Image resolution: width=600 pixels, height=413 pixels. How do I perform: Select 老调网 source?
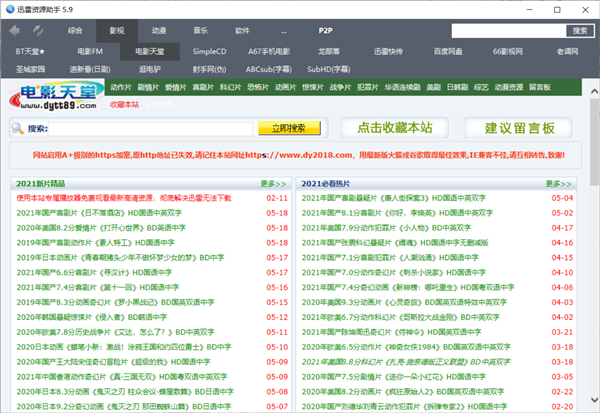pyautogui.click(x=567, y=51)
